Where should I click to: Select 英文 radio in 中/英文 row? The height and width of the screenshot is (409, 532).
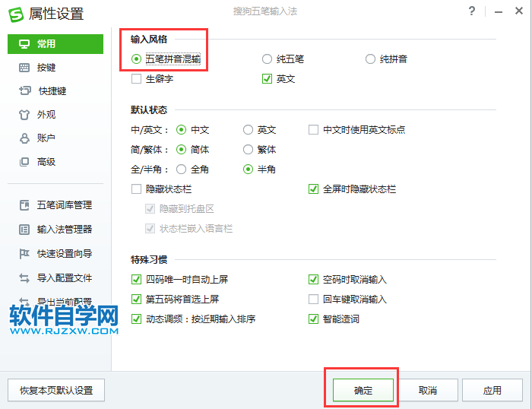[248, 130]
